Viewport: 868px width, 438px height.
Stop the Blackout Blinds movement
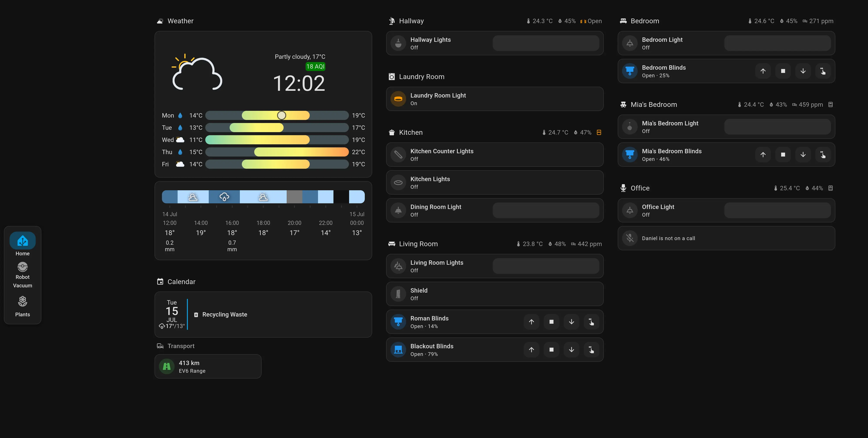[x=552, y=349]
